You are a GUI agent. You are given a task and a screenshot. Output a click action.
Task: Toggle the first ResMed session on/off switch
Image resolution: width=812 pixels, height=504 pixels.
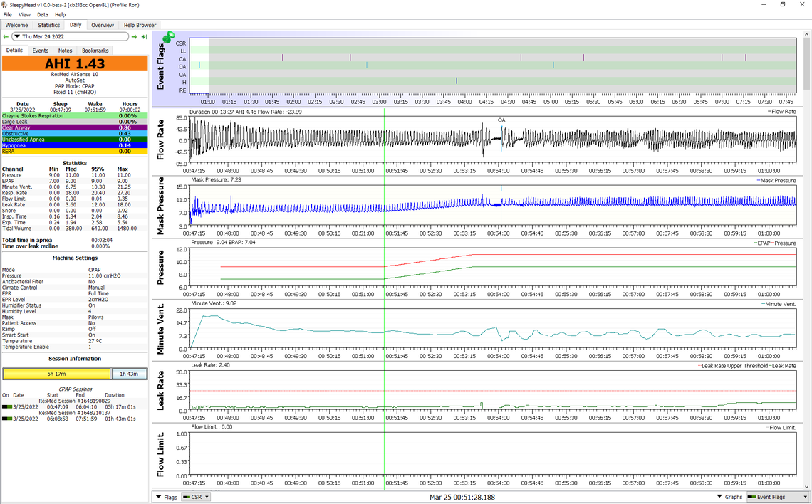pos(7,406)
